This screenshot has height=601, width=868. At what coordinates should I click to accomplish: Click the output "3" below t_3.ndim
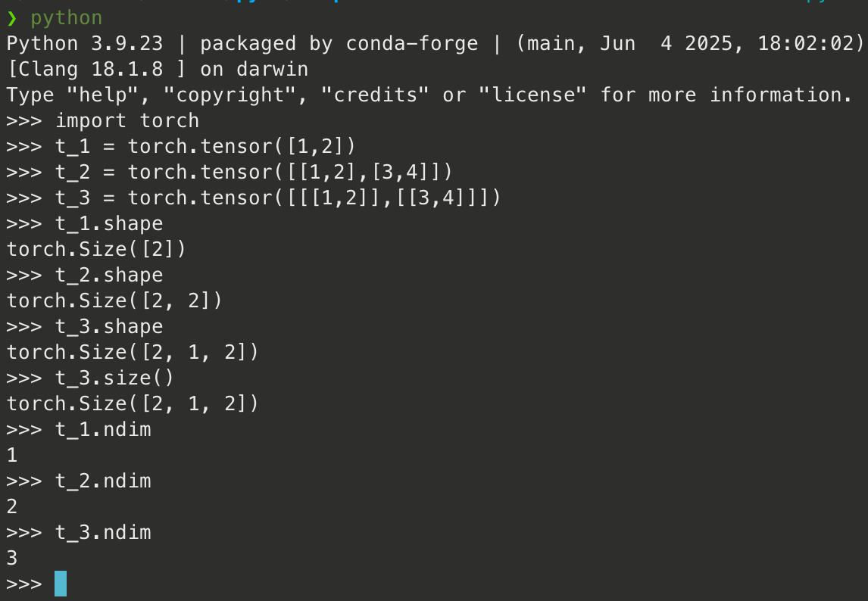click(12, 559)
